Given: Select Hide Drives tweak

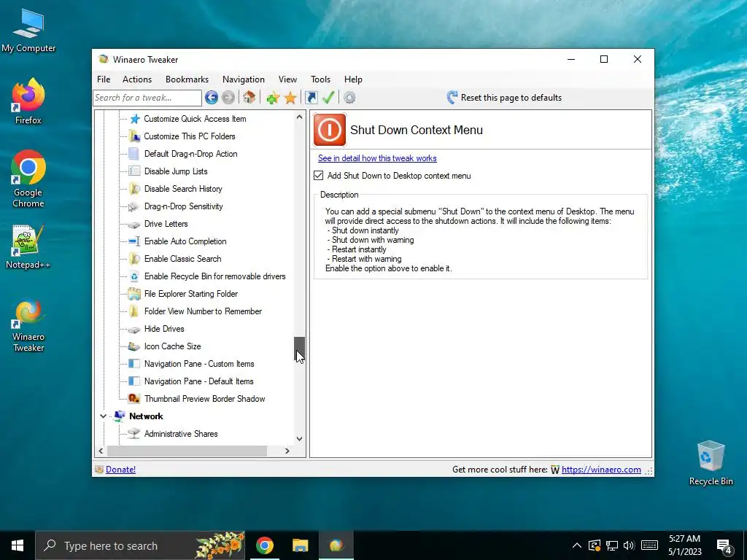Looking at the screenshot, I should [164, 329].
